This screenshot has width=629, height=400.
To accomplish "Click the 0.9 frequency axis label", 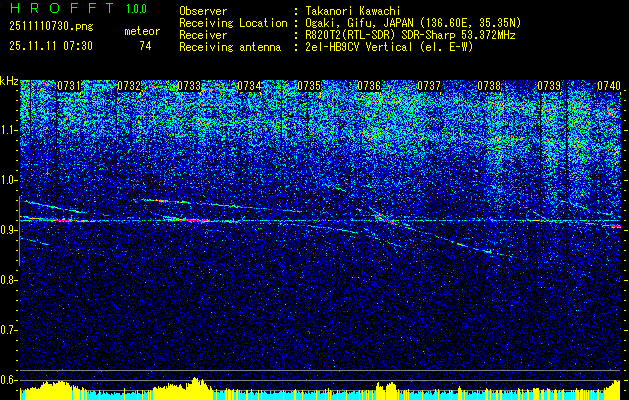I will (9, 230).
